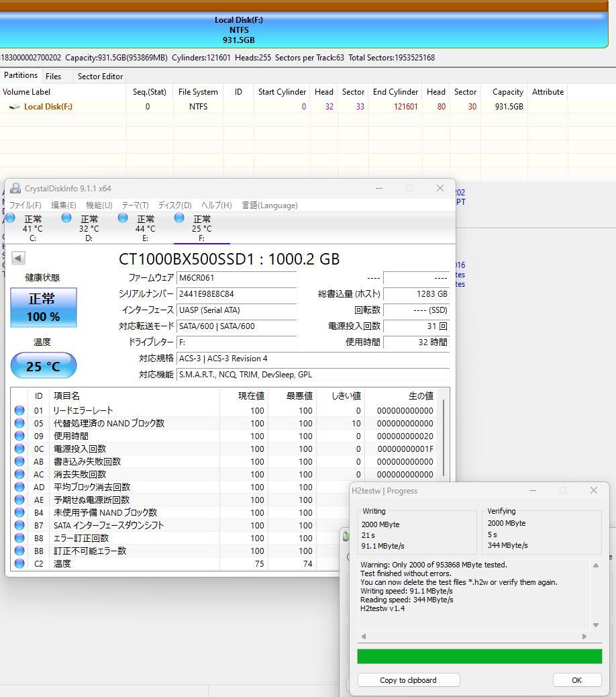Click the status orb for attribute 01 リードエラーレート
Image resolution: width=616 pixels, height=697 pixels.
(x=19, y=410)
